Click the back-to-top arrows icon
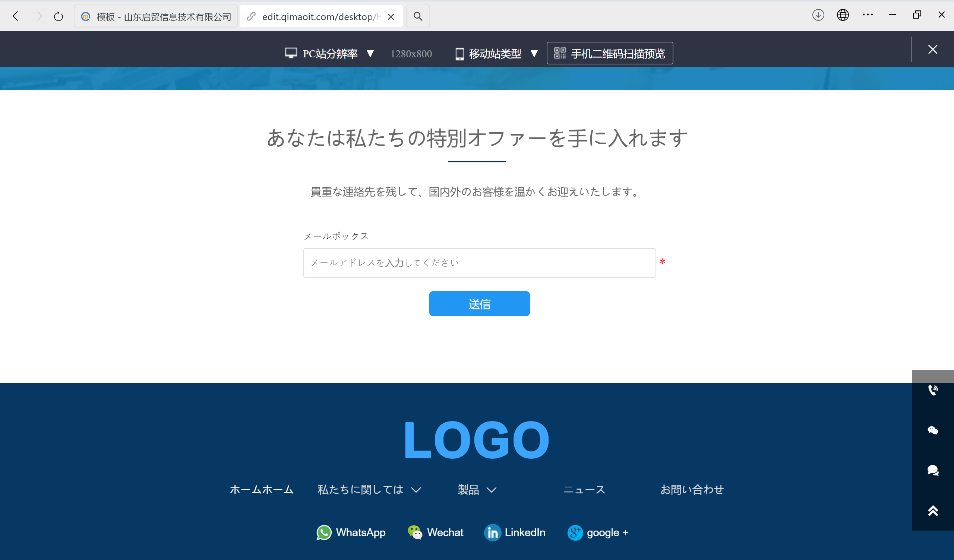Viewport: 954px width, 560px height. pyautogui.click(x=933, y=511)
